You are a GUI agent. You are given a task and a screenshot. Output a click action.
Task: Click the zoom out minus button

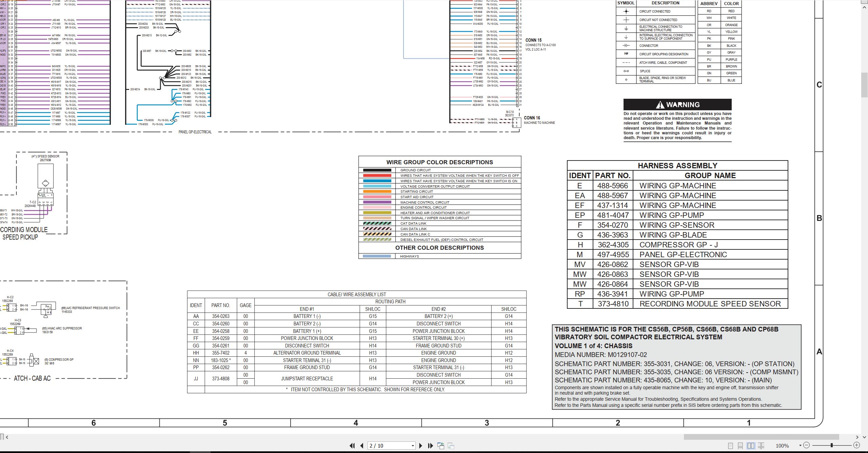[x=806, y=445]
